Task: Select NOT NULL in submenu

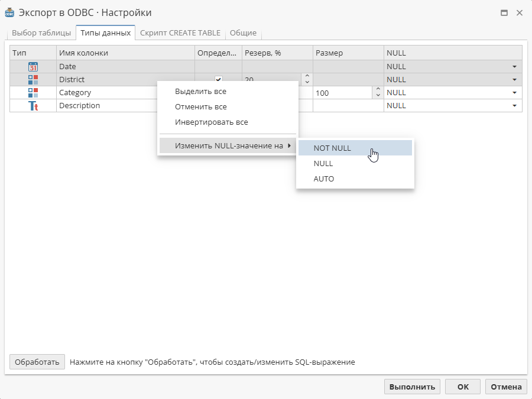Action: pyautogui.click(x=355, y=148)
